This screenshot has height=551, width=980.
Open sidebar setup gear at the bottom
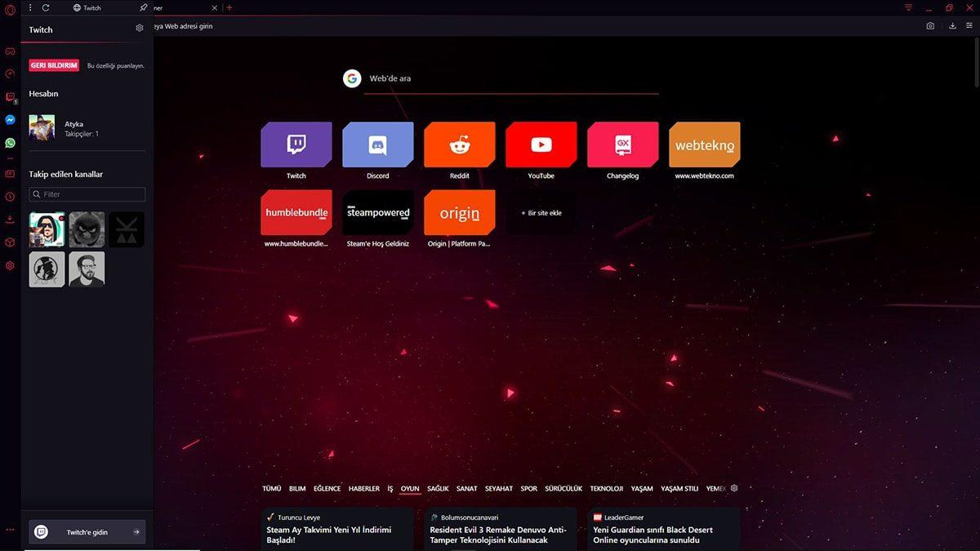(x=9, y=265)
